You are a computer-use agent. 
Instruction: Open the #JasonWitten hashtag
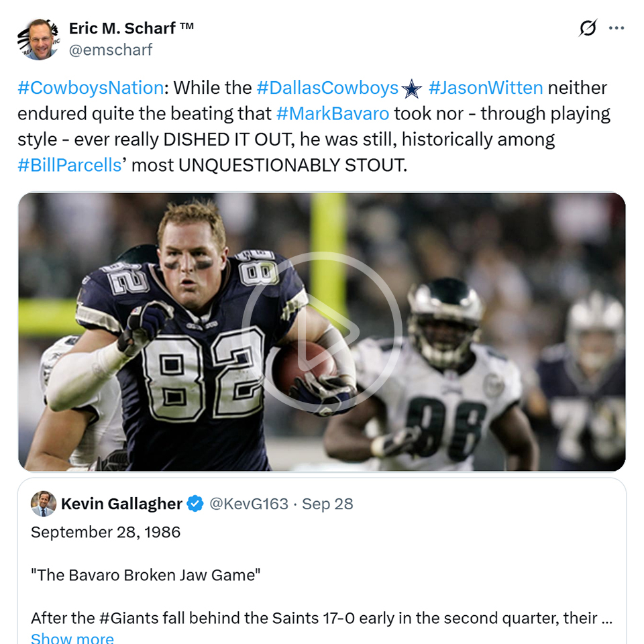click(x=486, y=88)
